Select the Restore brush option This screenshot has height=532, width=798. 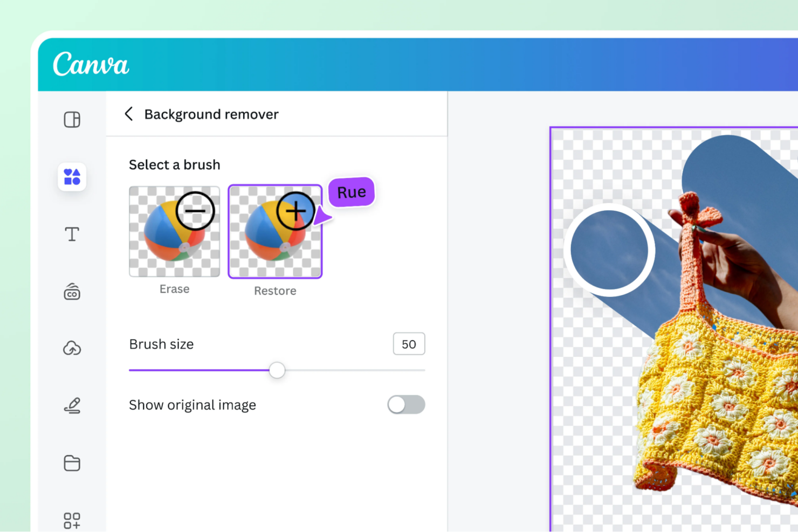point(275,232)
